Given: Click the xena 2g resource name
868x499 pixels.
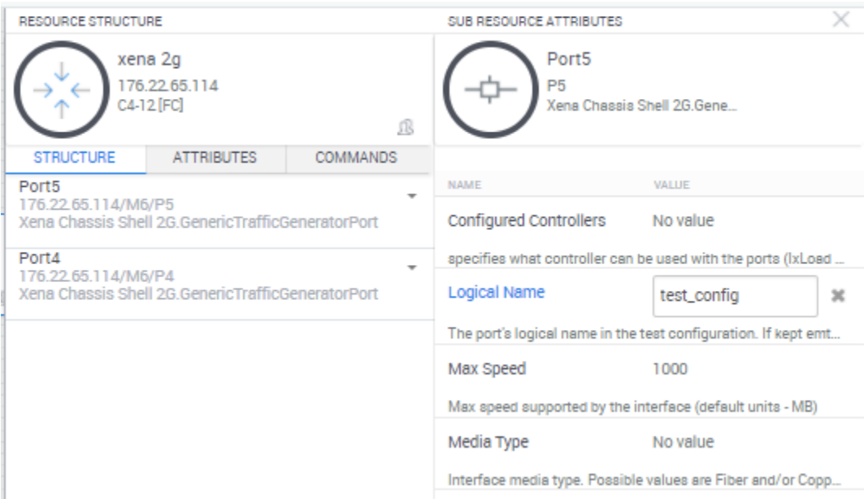Looking at the screenshot, I should pos(149,59).
